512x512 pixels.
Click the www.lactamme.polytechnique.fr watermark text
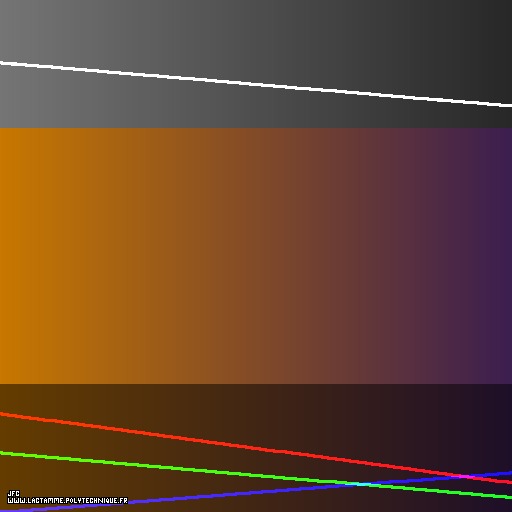68,501
